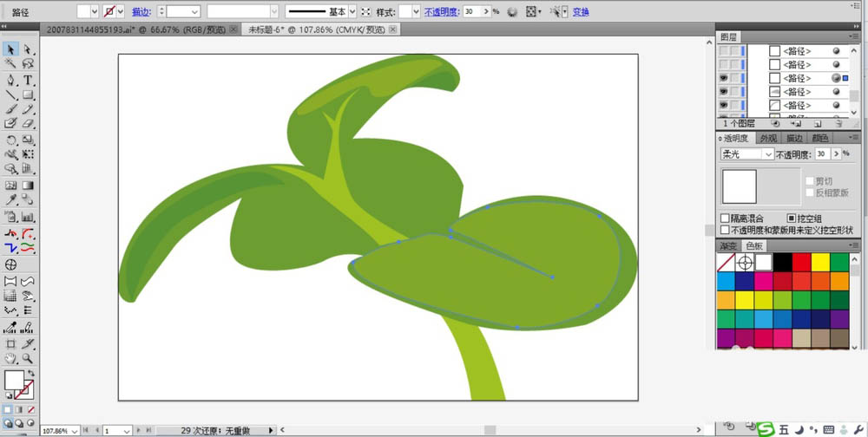Screen dimensions: 868x437
Task: Select the Artboard crop tool
Action: [x=10, y=343]
